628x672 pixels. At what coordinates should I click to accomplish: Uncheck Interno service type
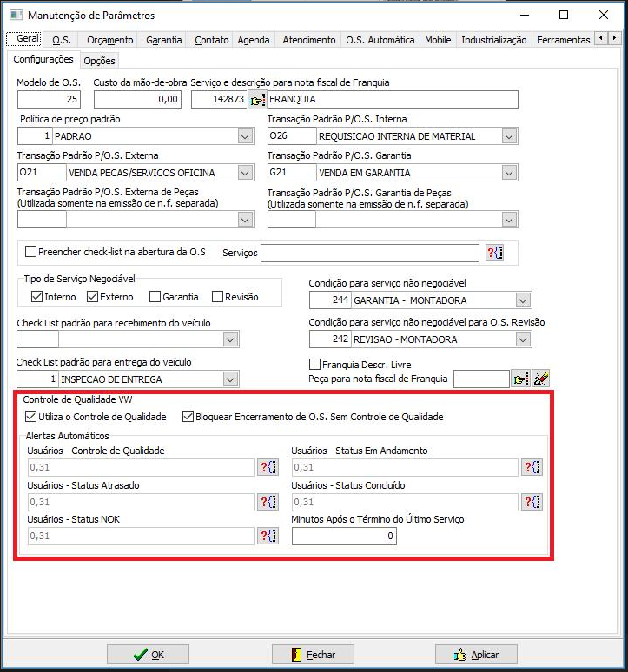click(36, 297)
